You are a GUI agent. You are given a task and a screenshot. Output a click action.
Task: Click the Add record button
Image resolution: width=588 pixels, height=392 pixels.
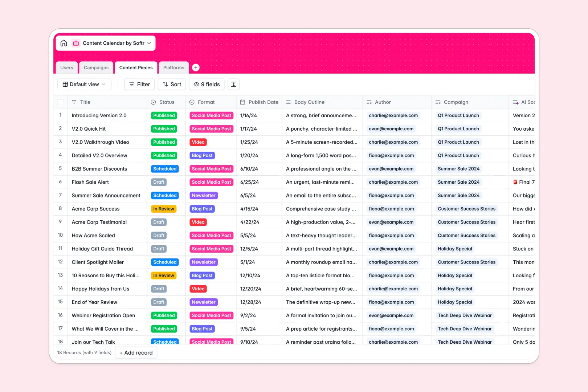136,352
